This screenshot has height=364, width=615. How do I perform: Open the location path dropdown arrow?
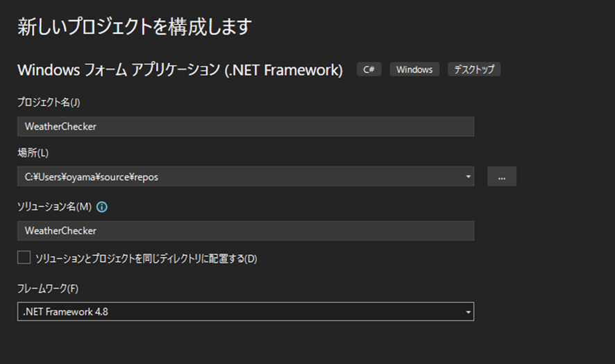(468, 176)
